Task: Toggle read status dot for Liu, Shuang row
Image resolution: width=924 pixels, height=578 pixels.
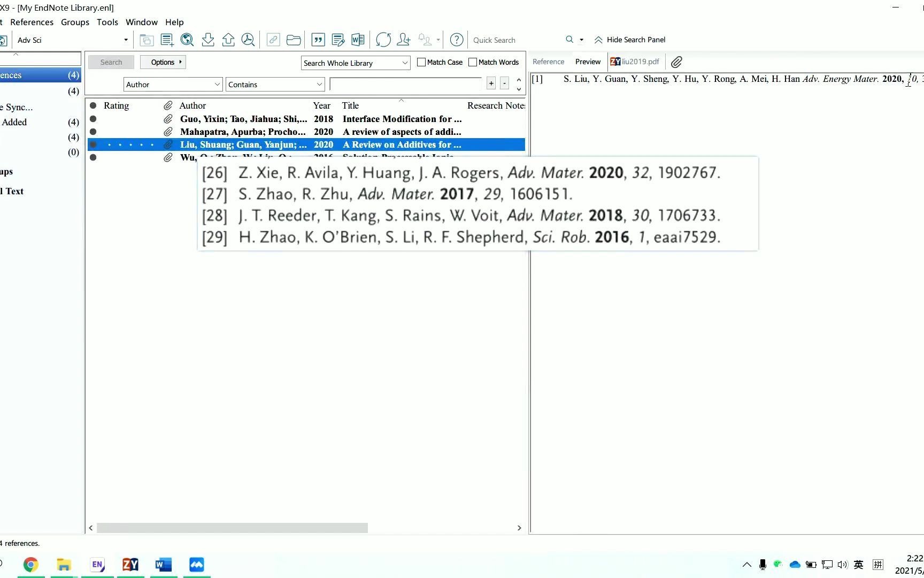Action: tap(93, 144)
